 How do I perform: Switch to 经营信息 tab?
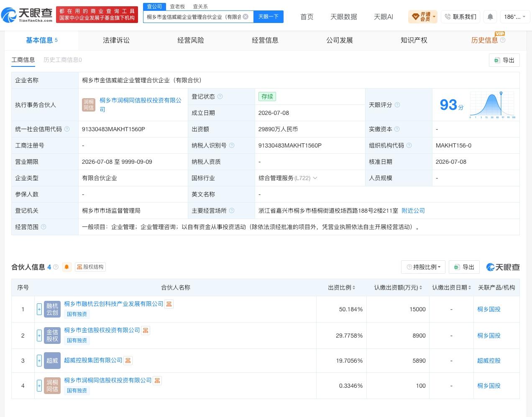[265, 40]
